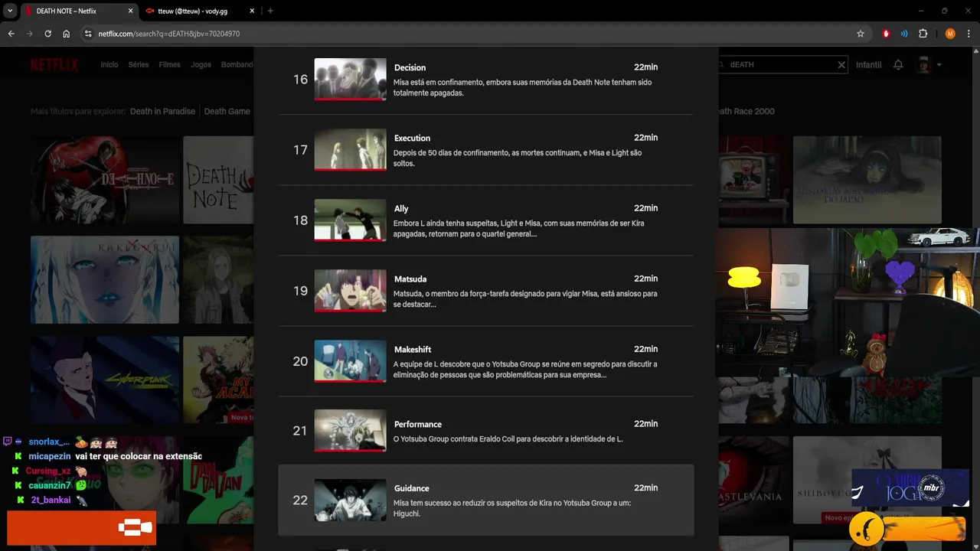This screenshot has height=551, width=980.
Task: Select the episode title Ally
Action: pos(401,208)
